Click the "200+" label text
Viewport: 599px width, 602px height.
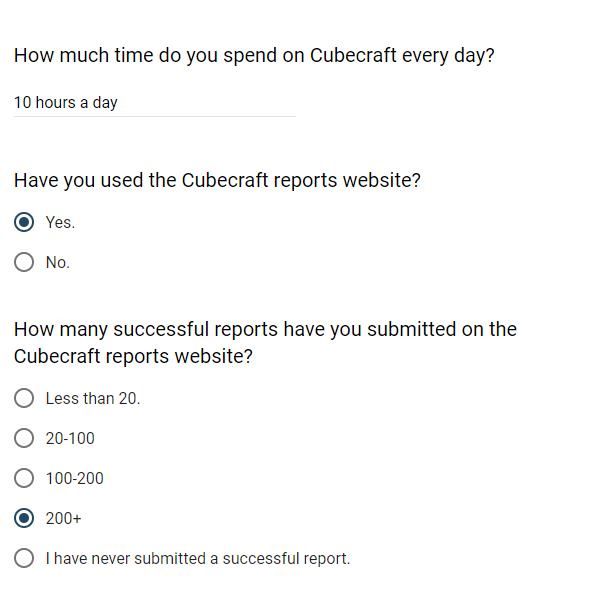[x=63, y=518]
